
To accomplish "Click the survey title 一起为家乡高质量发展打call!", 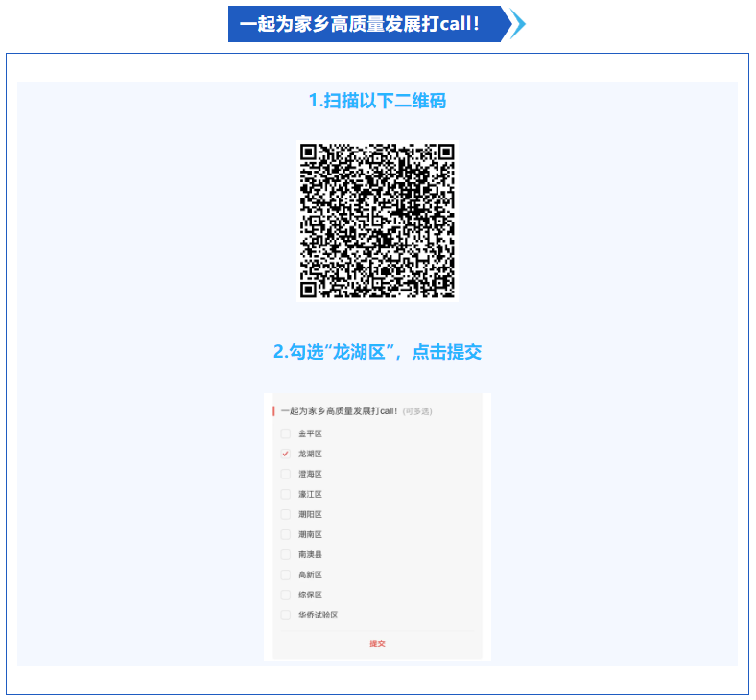I will tap(339, 411).
